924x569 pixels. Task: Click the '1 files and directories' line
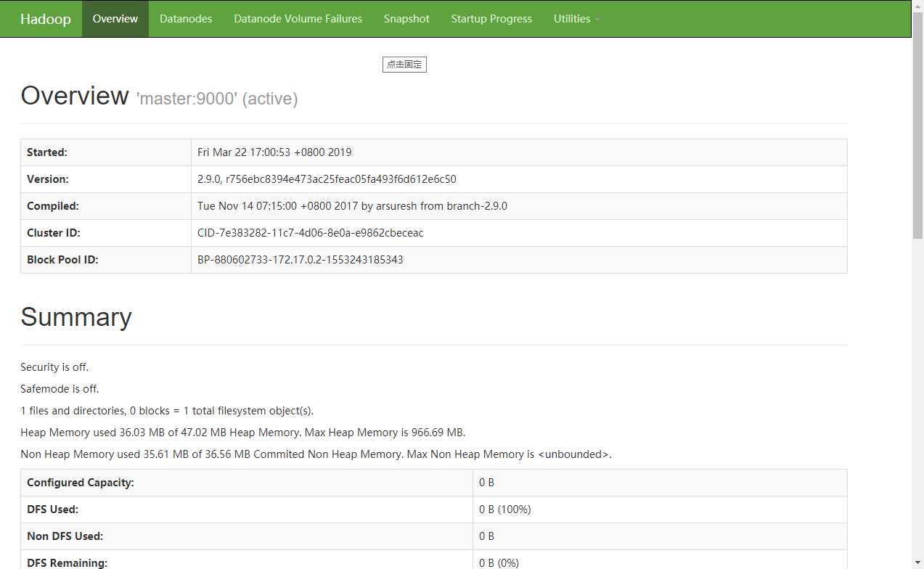(167, 411)
